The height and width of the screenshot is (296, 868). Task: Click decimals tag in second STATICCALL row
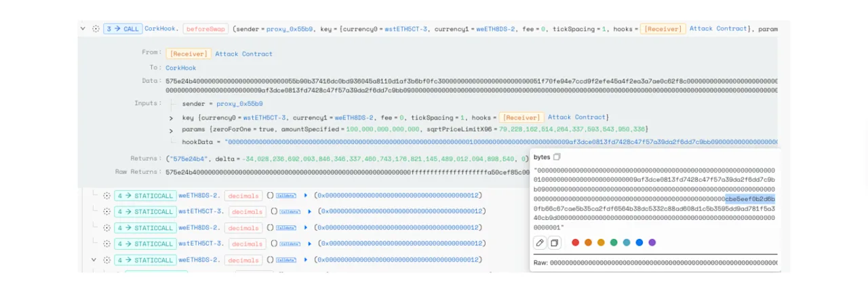(248, 211)
